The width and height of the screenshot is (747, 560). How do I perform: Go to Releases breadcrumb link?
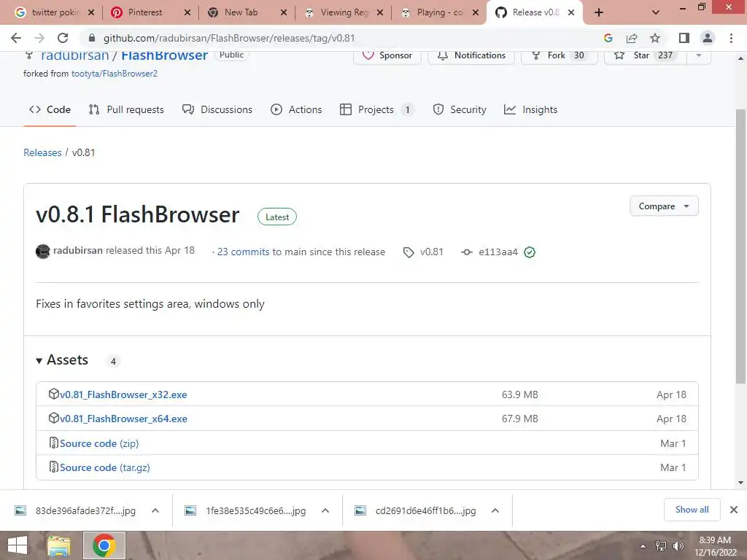click(x=42, y=153)
